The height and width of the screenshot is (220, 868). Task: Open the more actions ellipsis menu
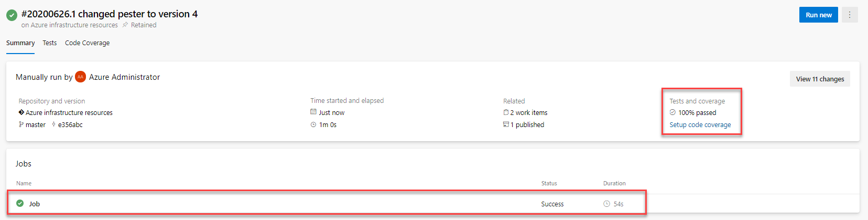click(x=850, y=15)
